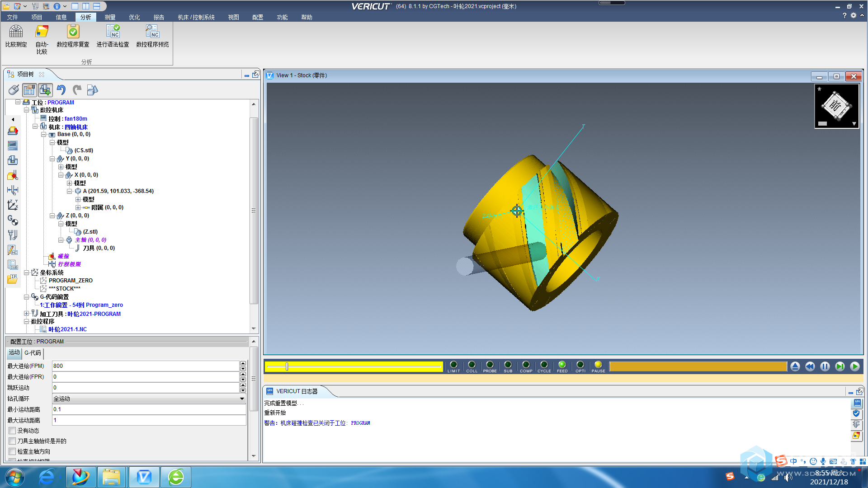Drag the simulation progress slider bar
Screen dimensions: 868x488
[288, 366]
